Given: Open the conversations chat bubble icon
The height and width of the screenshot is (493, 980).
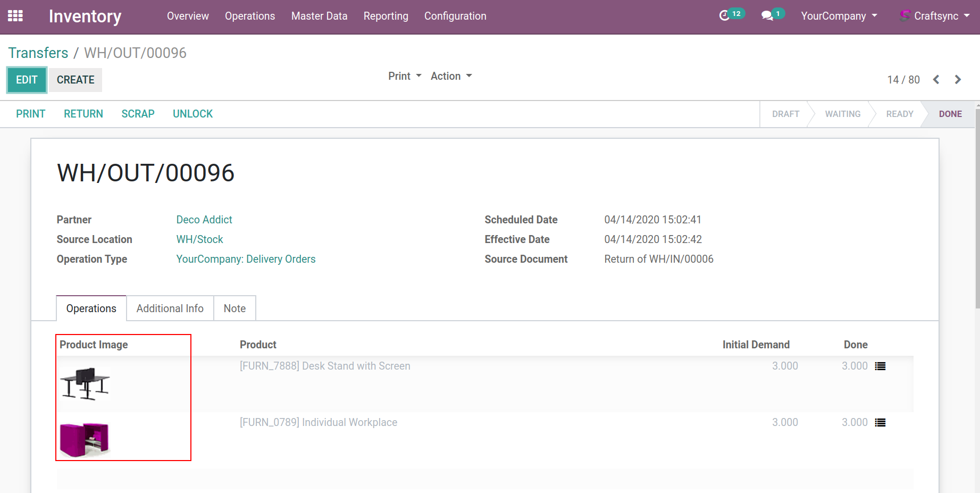Looking at the screenshot, I should [x=767, y=16].
